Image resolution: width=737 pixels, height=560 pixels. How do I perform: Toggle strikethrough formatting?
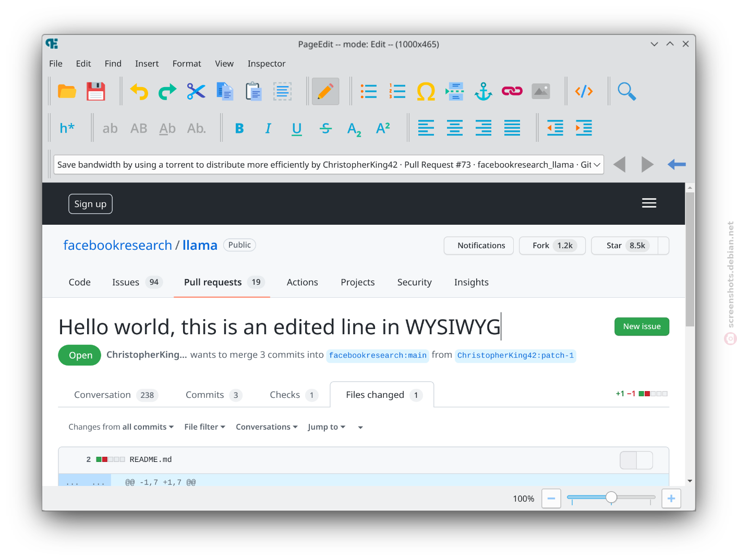pos(326,128)
